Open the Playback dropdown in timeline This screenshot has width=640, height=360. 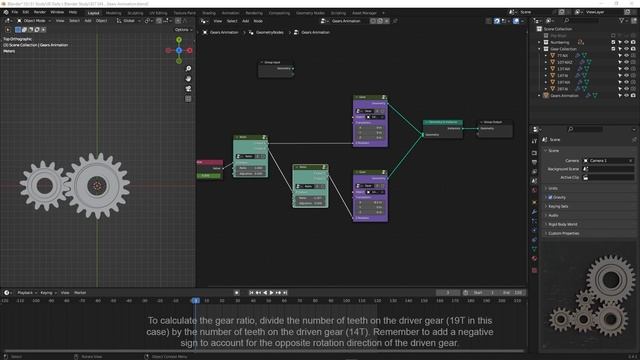pos(27,293)
